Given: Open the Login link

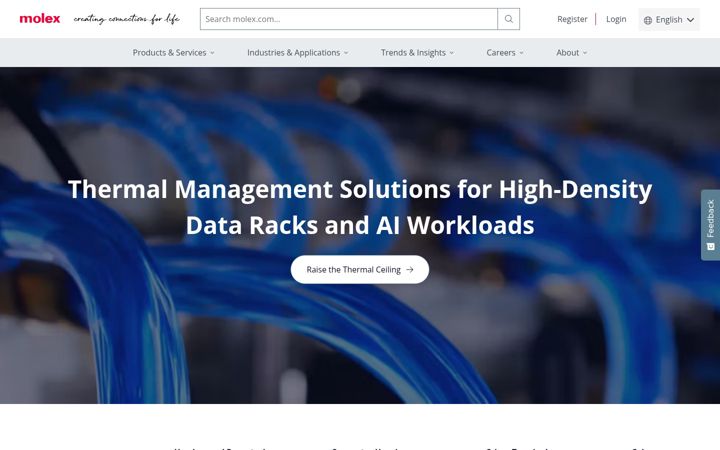Looking at the screenshot, I should [x=616, y=19].
